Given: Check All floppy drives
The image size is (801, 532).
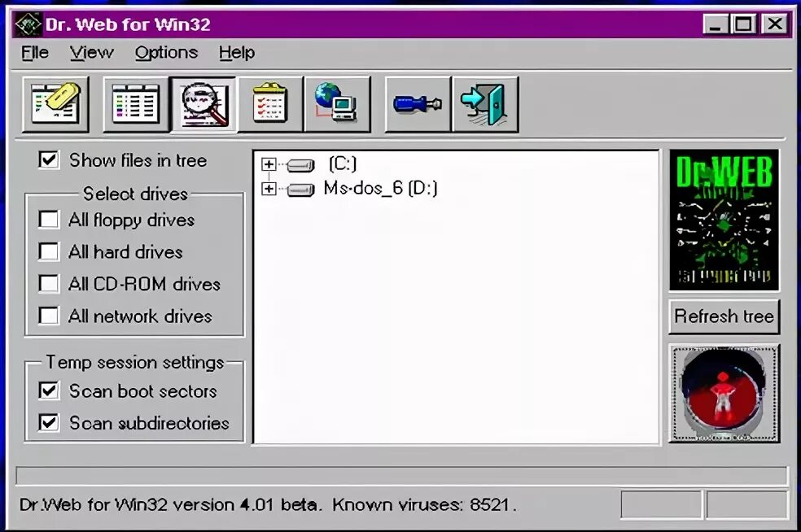Looking at the screenshot, I should (x=49, y=220).
